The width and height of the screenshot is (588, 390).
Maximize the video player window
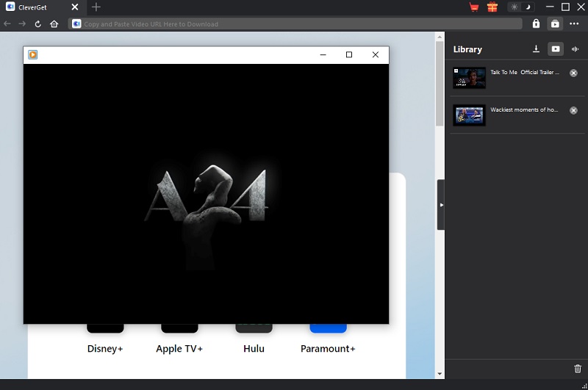coord(348,54)
